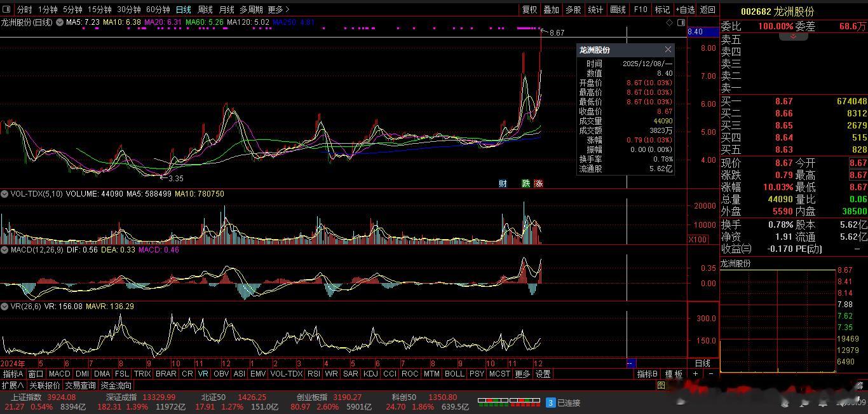Image resolution: width=868 pixels, height=414 pixels.
Task: Open the 资金流向 tab
Action: (116, 385)
